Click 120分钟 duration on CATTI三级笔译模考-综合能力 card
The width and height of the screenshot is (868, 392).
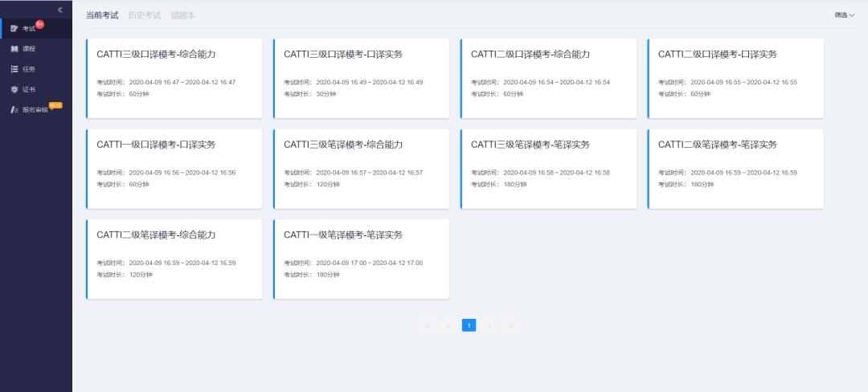(x=328, y=184)
